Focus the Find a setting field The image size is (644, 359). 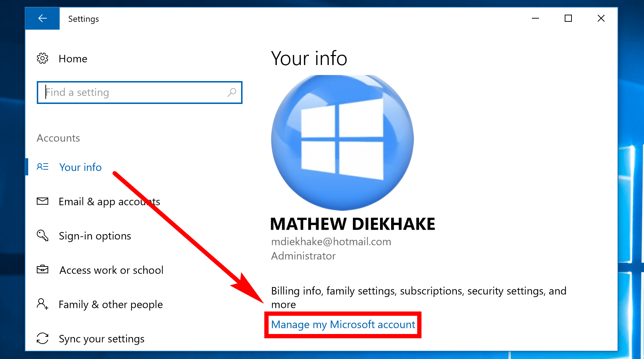point(140,93)
